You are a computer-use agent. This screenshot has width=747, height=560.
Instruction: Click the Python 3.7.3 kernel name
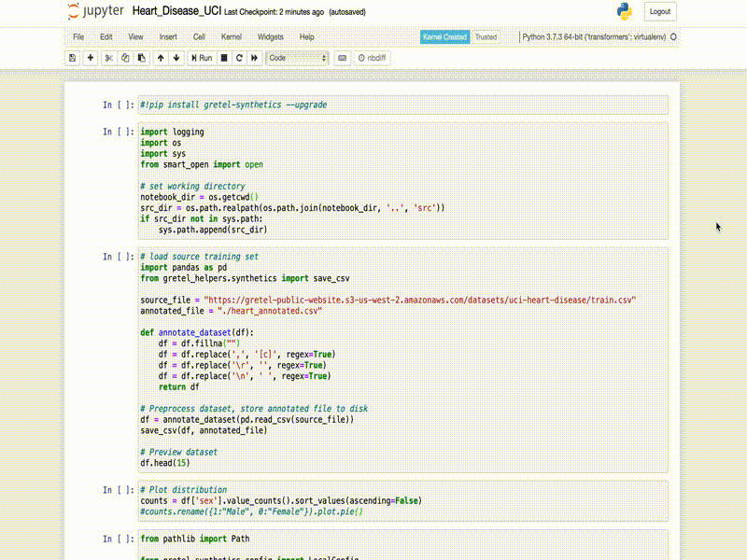tap(594, 36)
